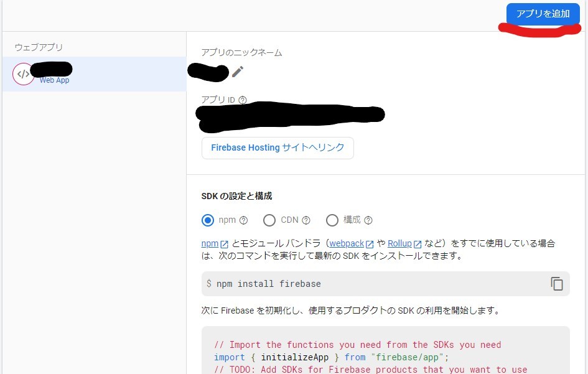
Task: Click the import initializeApp code line
Action: click(331, 357)
